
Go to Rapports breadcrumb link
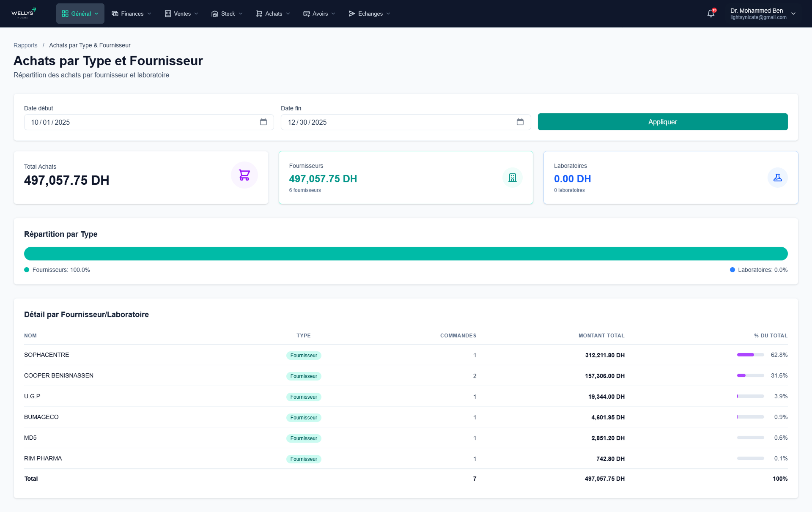[25, 45]
